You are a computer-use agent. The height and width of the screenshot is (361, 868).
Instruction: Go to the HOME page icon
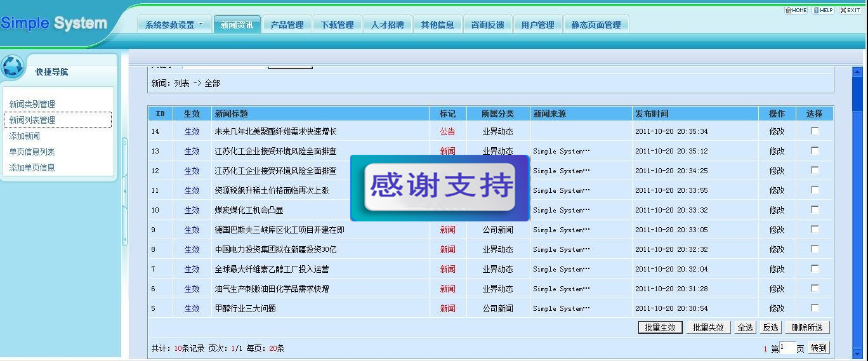[x=796, y=10]
